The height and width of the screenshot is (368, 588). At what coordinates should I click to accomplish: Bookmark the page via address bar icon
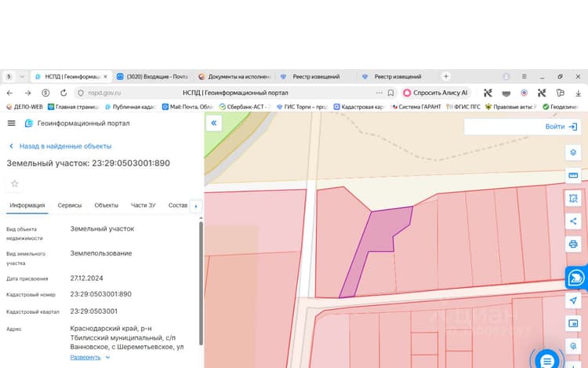click(x=390, y=93)
